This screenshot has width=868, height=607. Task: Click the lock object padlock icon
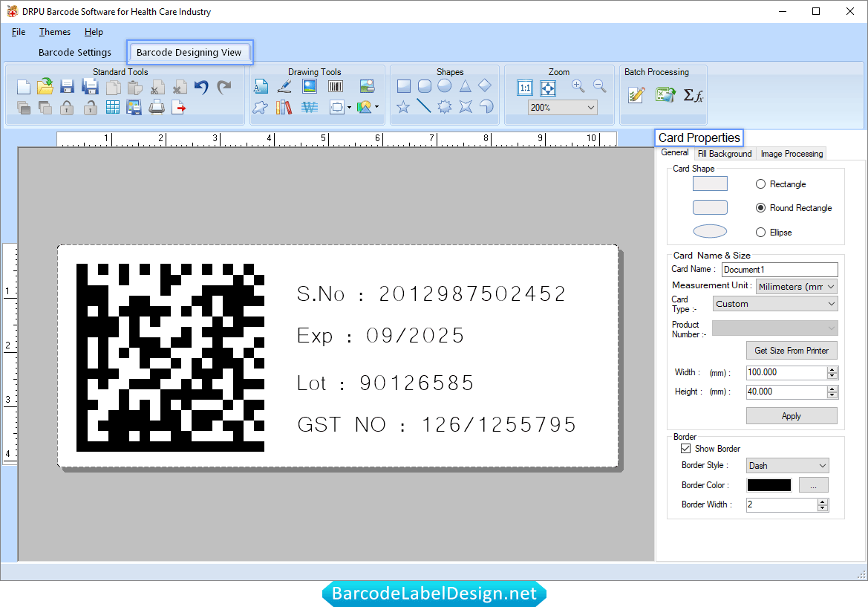67,108
